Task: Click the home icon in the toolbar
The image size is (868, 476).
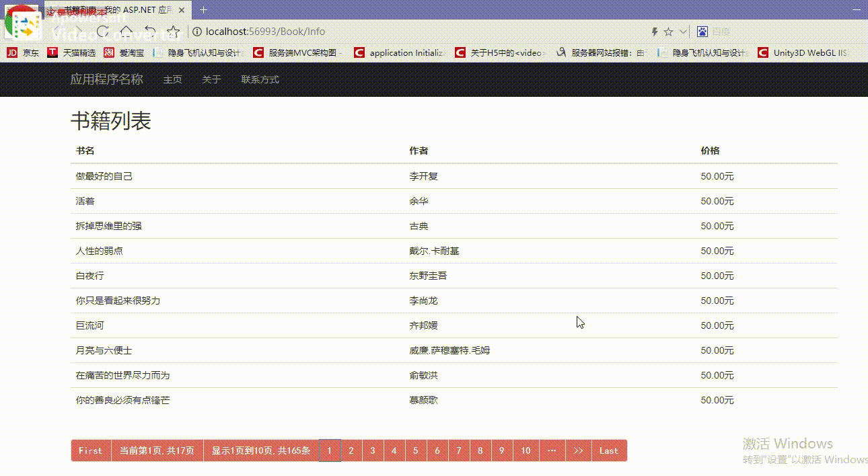Action: point(126,31)
